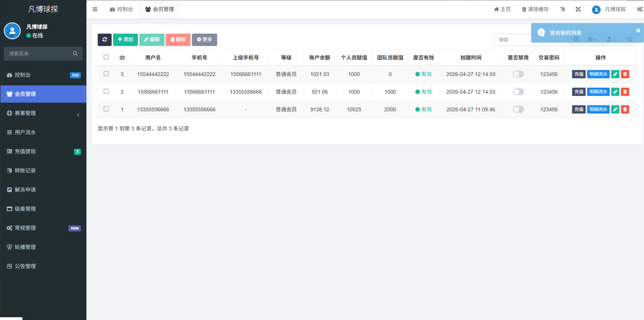
Task: Click the 删除 toolbar button
Action: click(178, 39)
